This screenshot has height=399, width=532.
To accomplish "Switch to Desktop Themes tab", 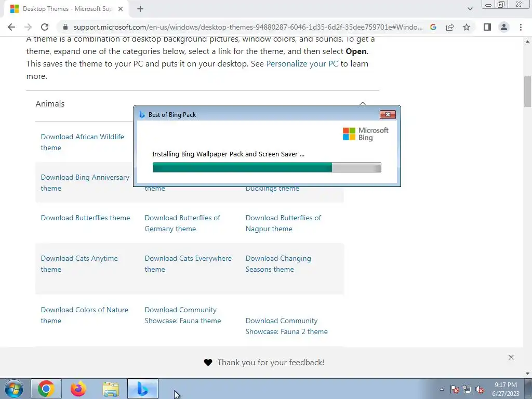I will (x=66, y=9).
